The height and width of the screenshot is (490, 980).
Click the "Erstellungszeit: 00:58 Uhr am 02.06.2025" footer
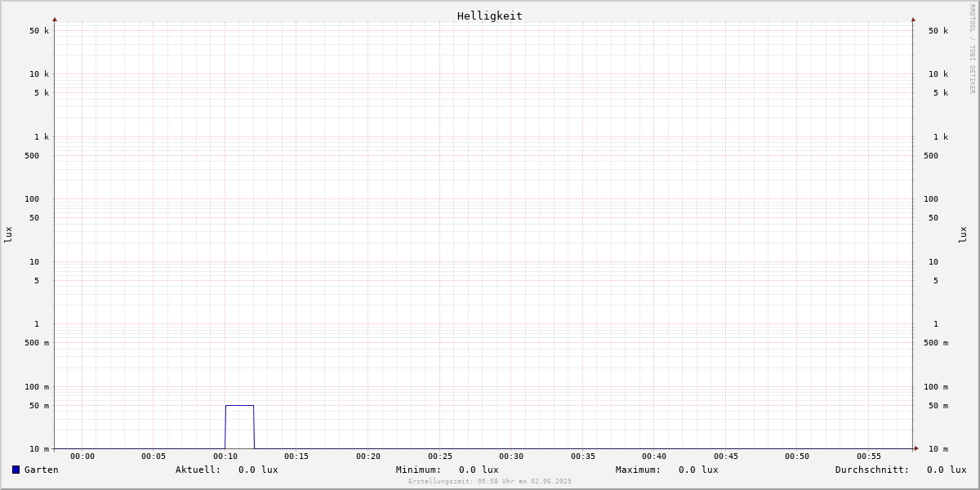click(490, 481)
